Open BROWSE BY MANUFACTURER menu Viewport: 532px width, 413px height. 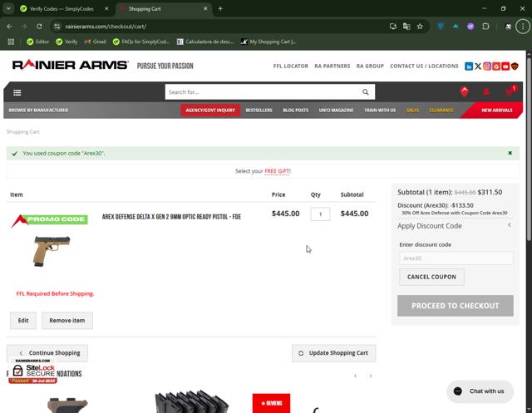pyautogui.click(x=38, y=111)
